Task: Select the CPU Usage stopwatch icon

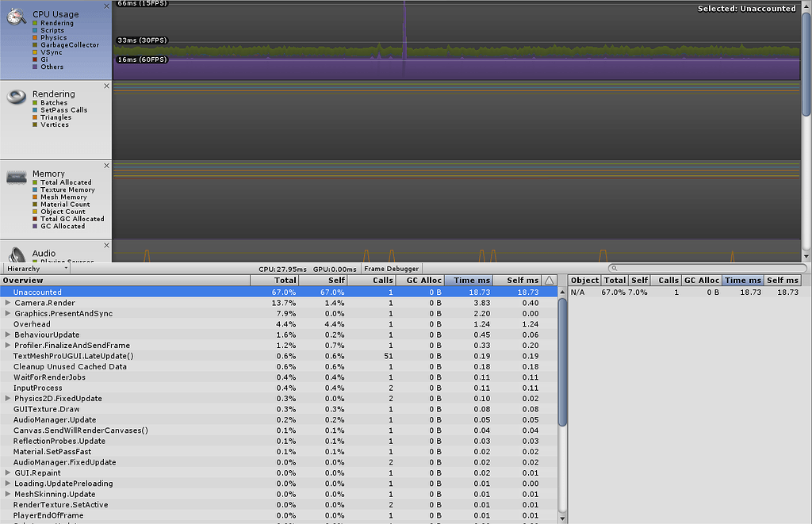Action: tap(16, 17)
